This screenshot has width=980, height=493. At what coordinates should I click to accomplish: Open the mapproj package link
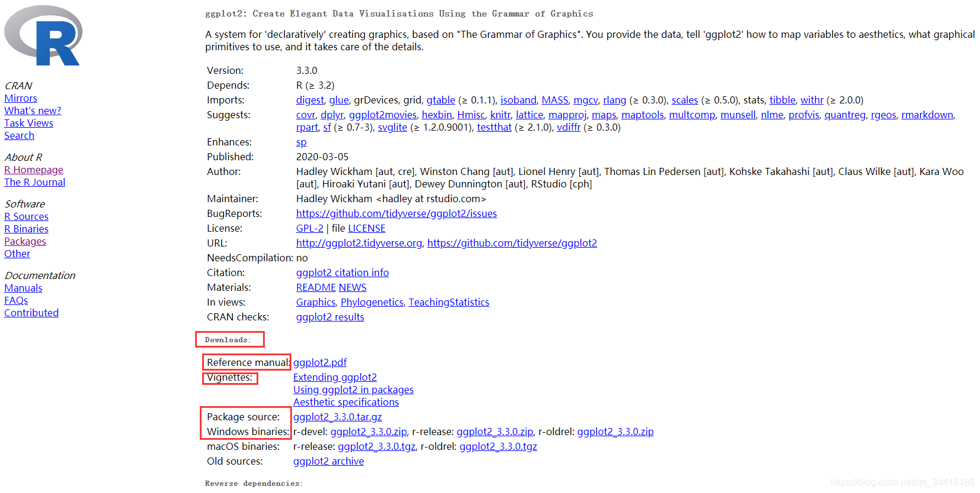(567, 115)
